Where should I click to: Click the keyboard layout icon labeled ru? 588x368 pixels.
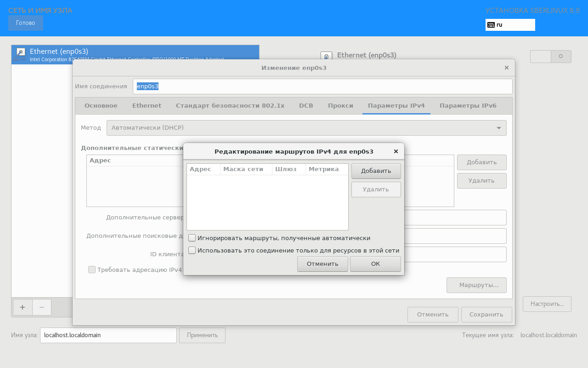click(x=491, y=25)
